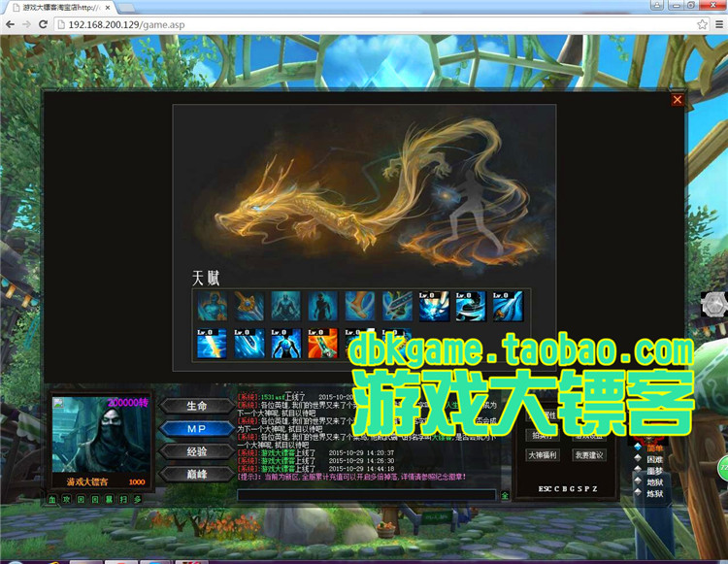This screenshot has width=728, height=564.
Task: Click the blue MP bar button
Action: click(196, 428)
